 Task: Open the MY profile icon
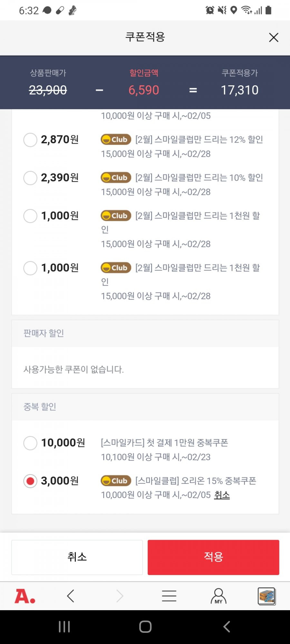[218, 596]
